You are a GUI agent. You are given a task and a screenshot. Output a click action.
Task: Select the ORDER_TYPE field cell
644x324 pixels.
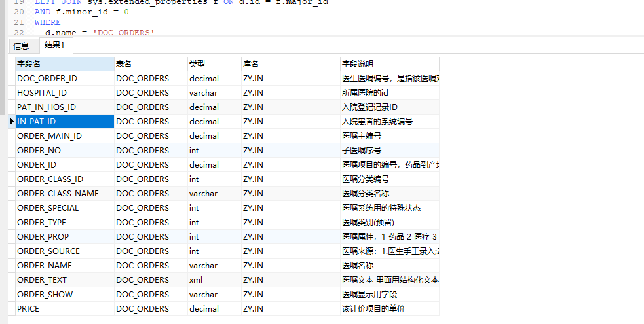tap(65, 222)
